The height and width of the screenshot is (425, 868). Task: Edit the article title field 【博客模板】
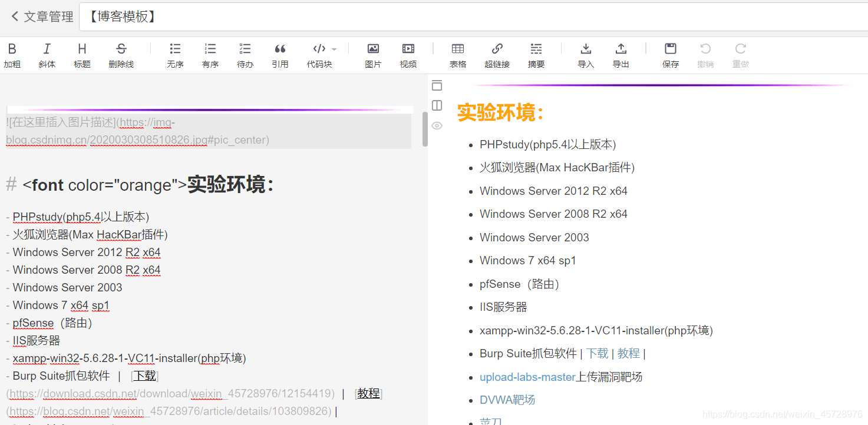point(473,16)
